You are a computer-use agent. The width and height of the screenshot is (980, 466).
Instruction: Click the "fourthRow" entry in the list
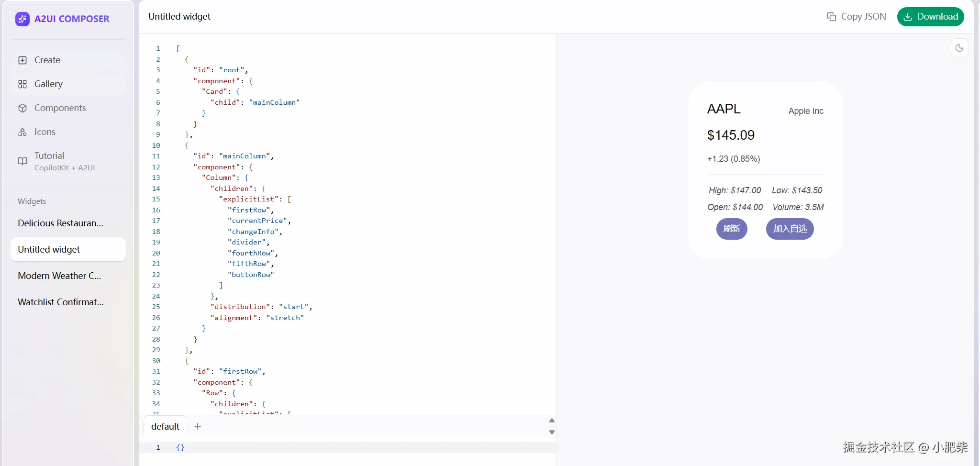click(x=251, y=253)
